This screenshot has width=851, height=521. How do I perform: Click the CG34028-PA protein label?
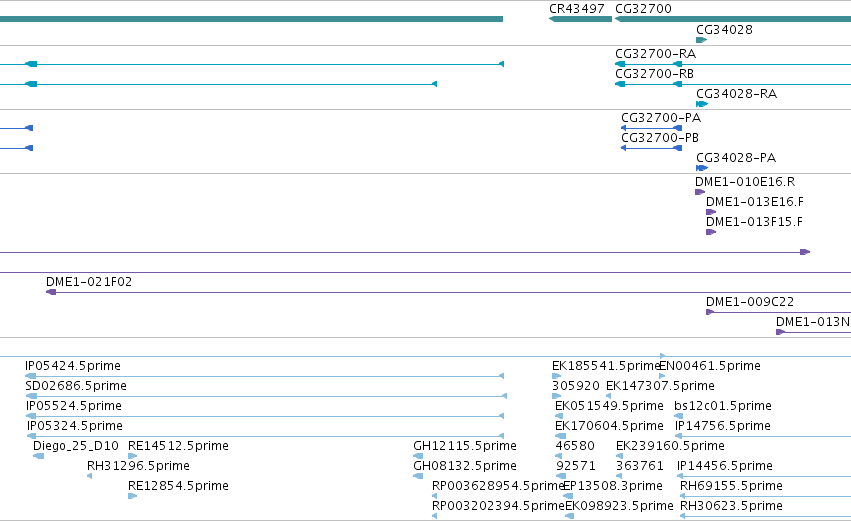tap(736, 158)
